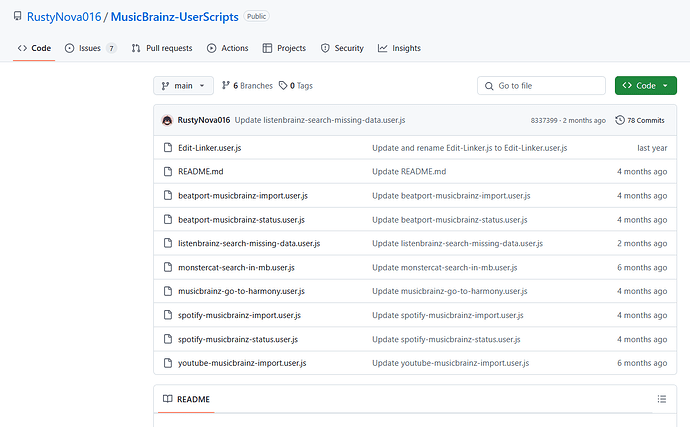Open beatport-musicbrainz-import.user.js file
The width and height of the screenshot is (690, 427).
[x=243, y=195]
